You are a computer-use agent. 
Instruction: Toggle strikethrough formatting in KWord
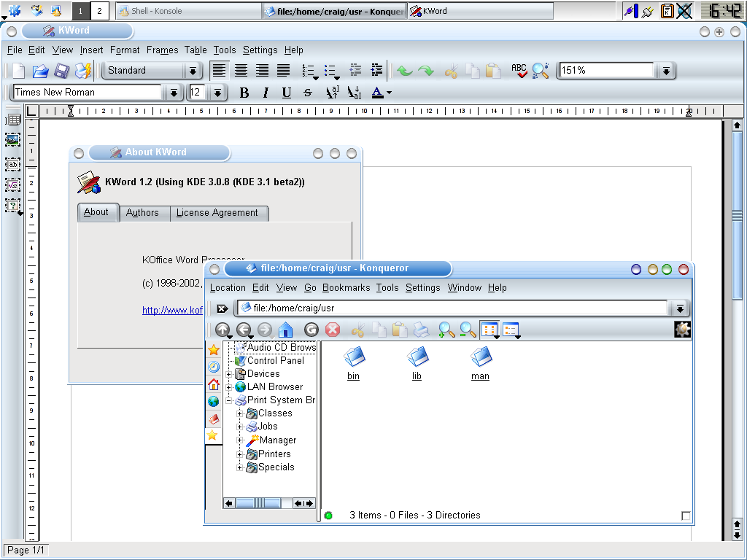pos(308,93)
